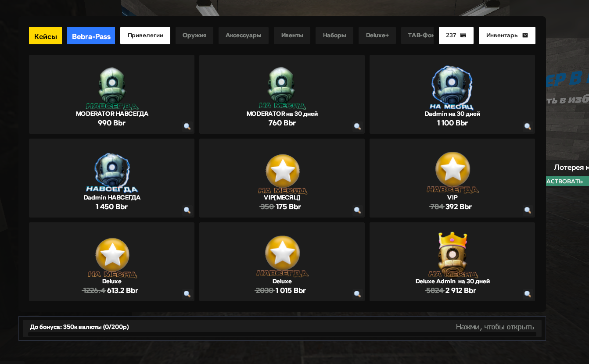This screenshot has width=589, height=364.
Task: Click the wallet card icon beside 237
Action: pyautogui.click(x=463, y=36)
